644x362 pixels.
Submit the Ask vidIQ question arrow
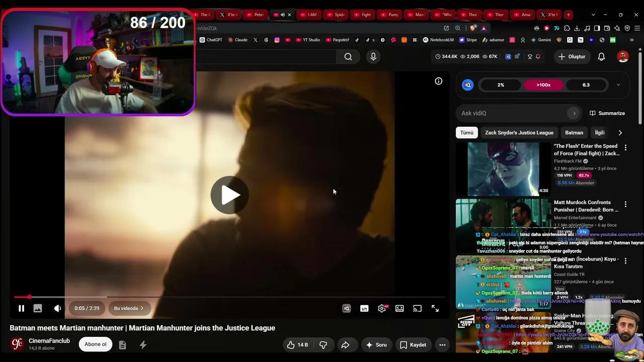(x=574, y=113)
